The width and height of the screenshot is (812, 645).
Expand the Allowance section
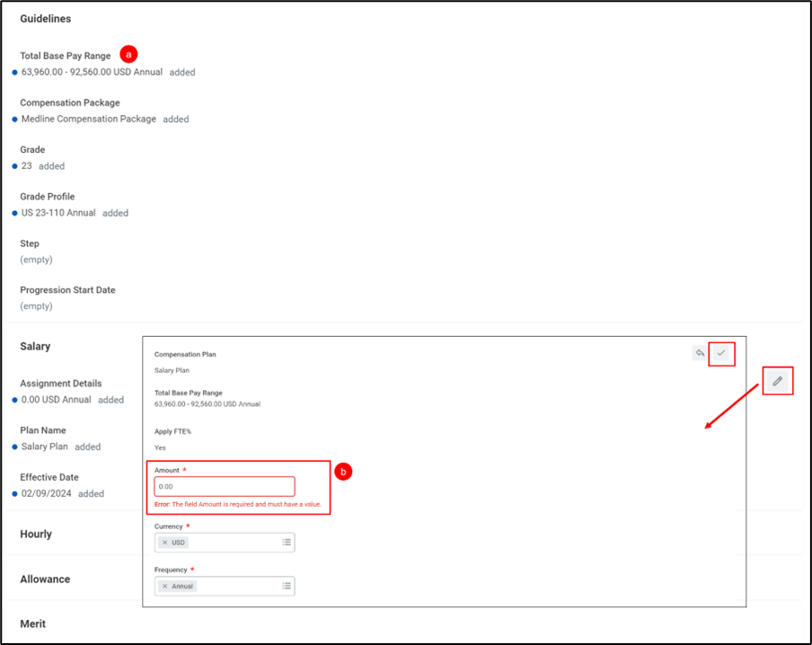[45, 579]
